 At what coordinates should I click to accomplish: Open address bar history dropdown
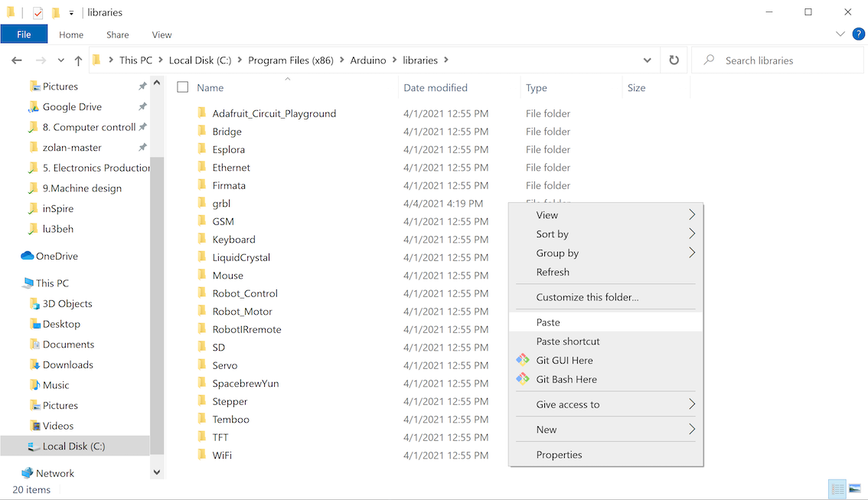click(x=647, y=60)
